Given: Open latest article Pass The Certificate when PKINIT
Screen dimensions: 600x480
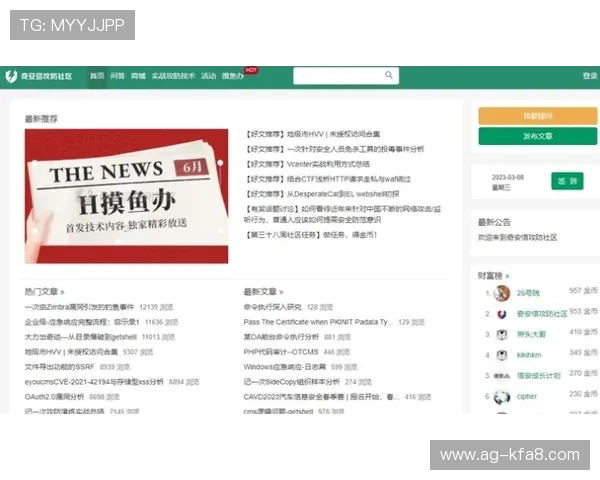Looking at the screenshot, I should (x=318, y=322).
